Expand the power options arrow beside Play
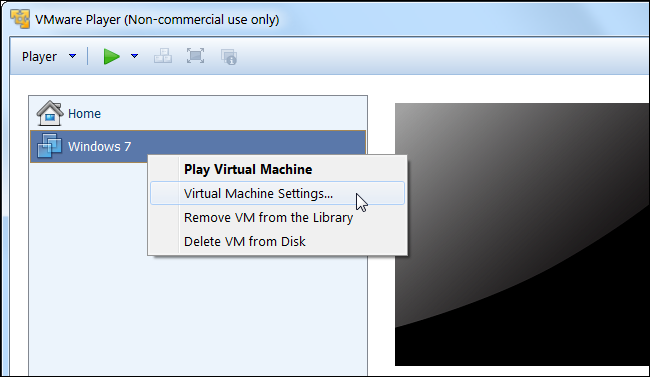650x377 pixels. (x=134, y=56)
